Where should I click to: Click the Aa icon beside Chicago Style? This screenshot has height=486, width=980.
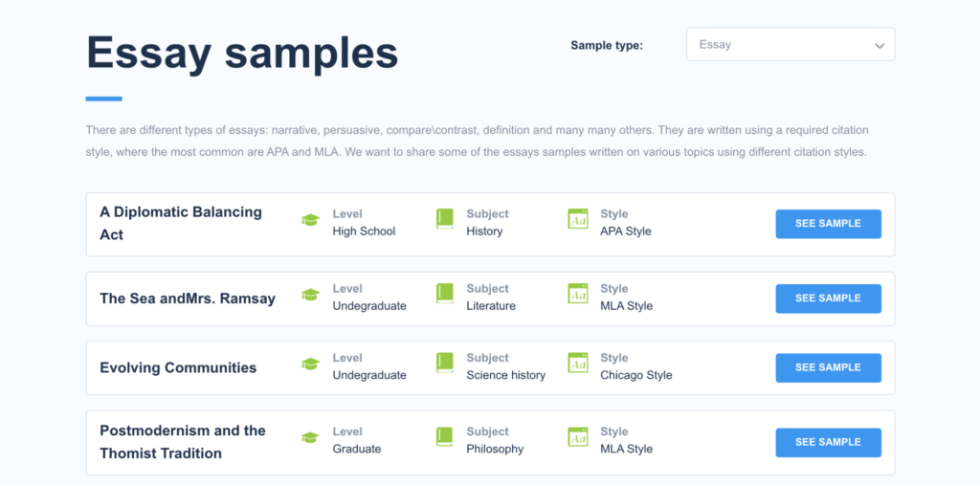tap(578, 364)
